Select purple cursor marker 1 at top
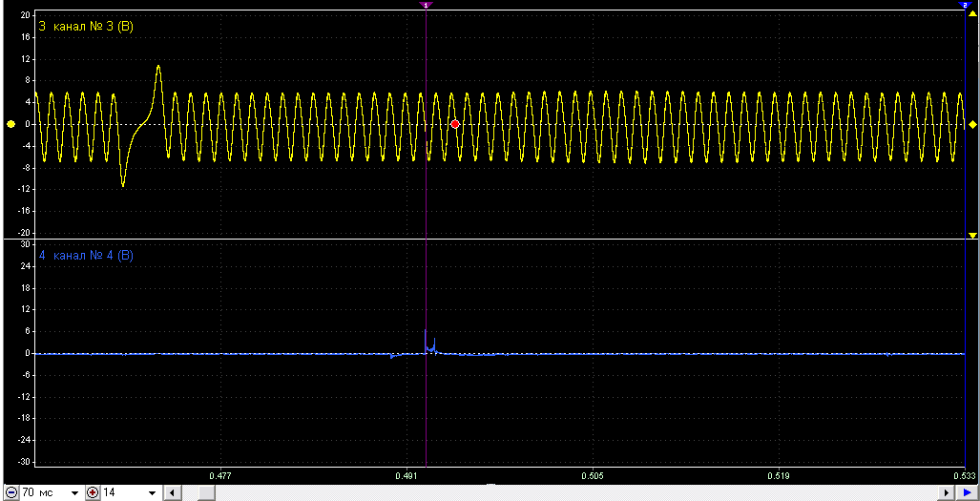980x501 pixels. coord(426,5)
